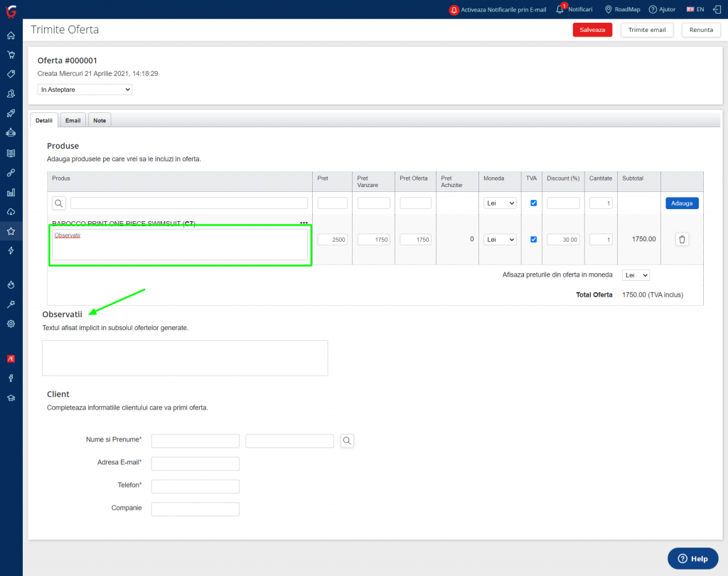The image size is (728, 576).
Task: Open the gear settings icon
Action: point(11,324)
